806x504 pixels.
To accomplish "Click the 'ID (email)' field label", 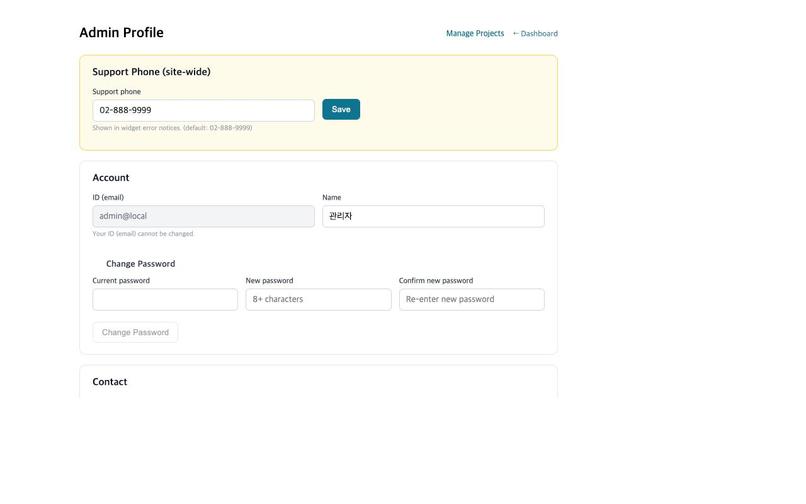I will (x=108, y=197).
